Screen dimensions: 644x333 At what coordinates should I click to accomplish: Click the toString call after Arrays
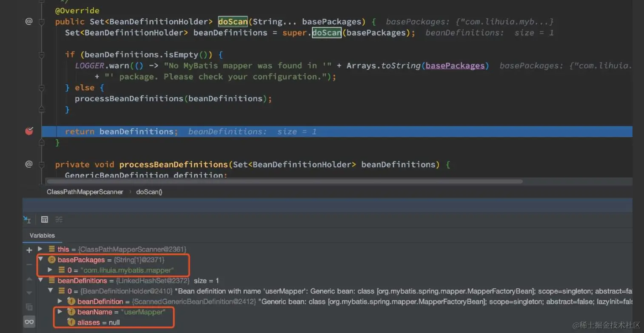coord(401,66)
